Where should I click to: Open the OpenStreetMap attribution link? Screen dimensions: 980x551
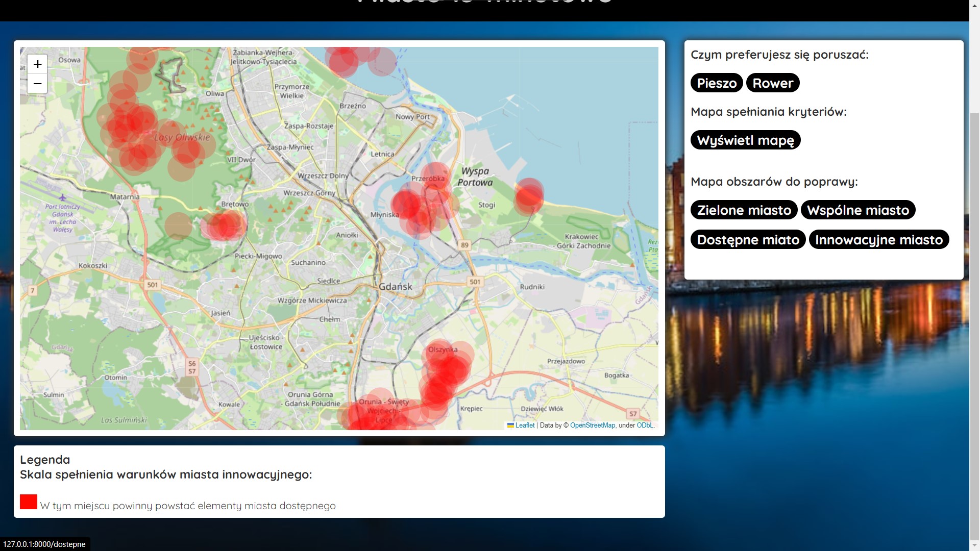(592, 425)
